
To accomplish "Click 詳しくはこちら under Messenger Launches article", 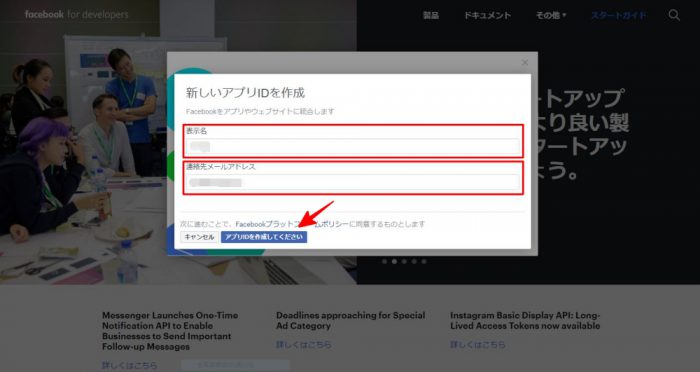I will pos(129,366).
